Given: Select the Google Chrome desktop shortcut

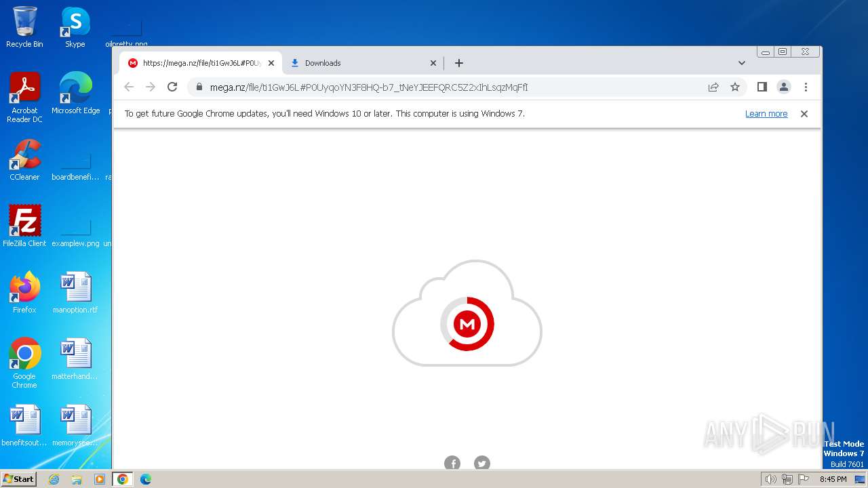Looking at the screenshot, I should pos(24,363).
